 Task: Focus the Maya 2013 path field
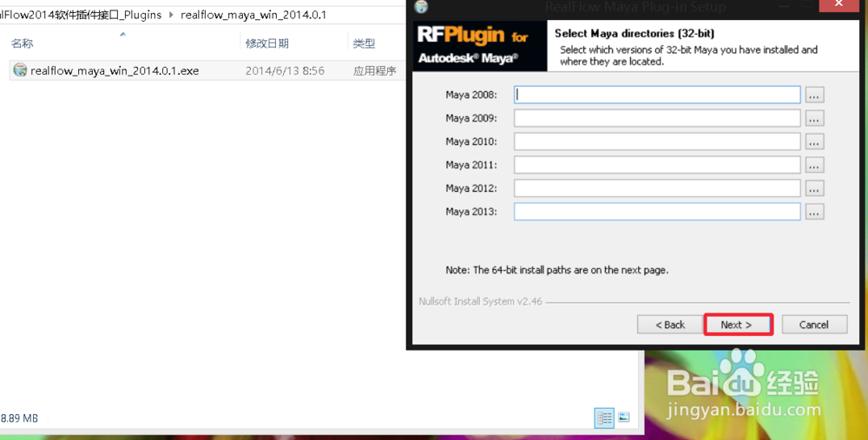click(x=657, y=212)
